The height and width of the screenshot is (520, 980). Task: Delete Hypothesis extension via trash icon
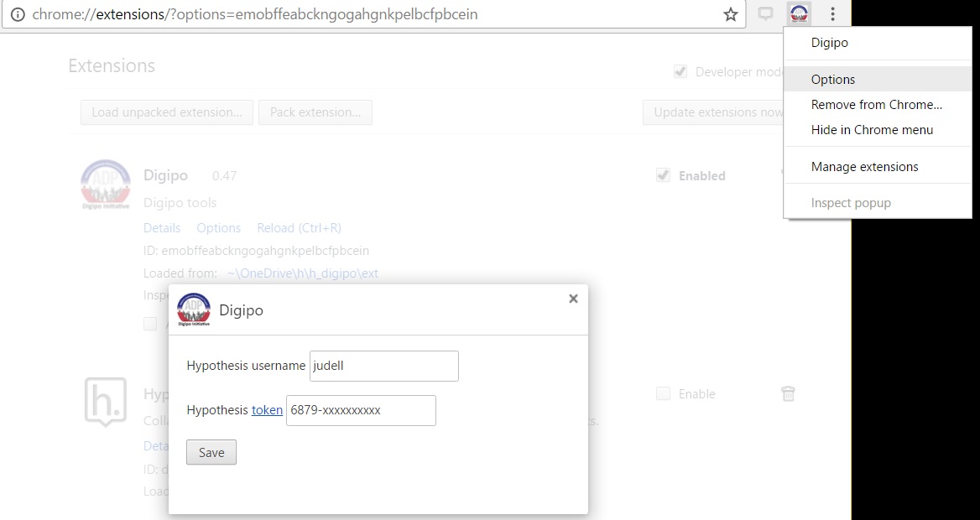(x=788, y=393)
